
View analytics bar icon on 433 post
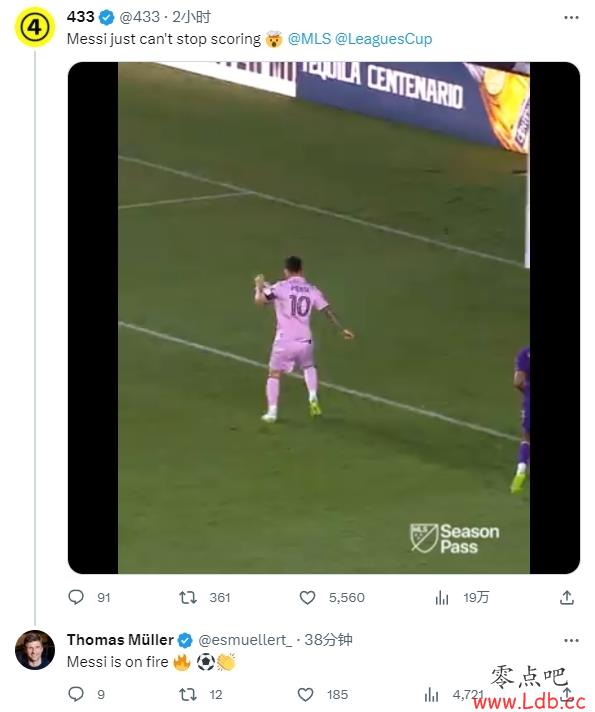pos(441,598)
